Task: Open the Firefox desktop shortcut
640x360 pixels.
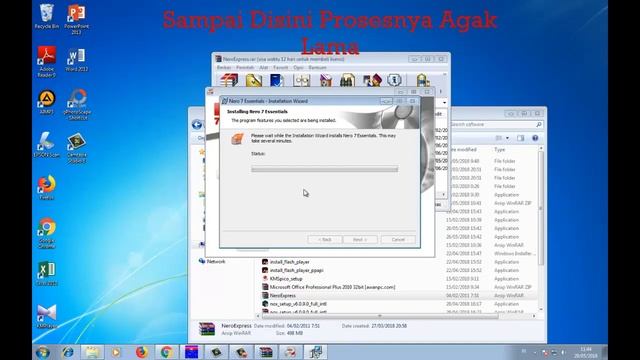Action: pyautogui.click(x=47, y=188)
